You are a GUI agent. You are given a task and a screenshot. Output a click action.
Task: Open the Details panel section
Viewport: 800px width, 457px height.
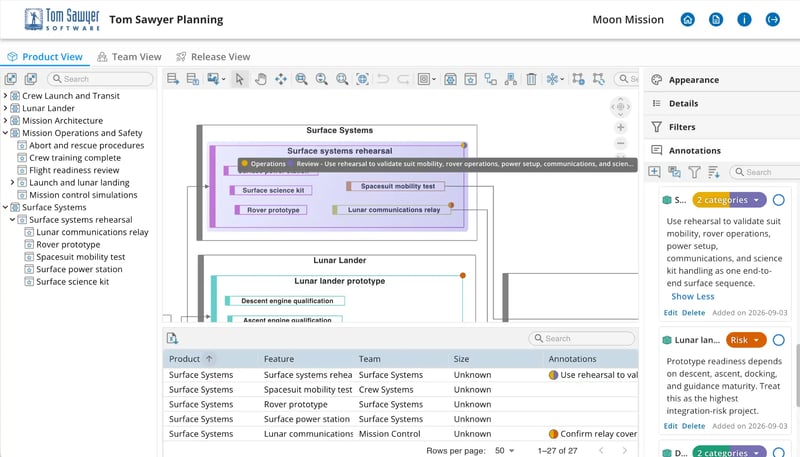[x=722, y=104]
